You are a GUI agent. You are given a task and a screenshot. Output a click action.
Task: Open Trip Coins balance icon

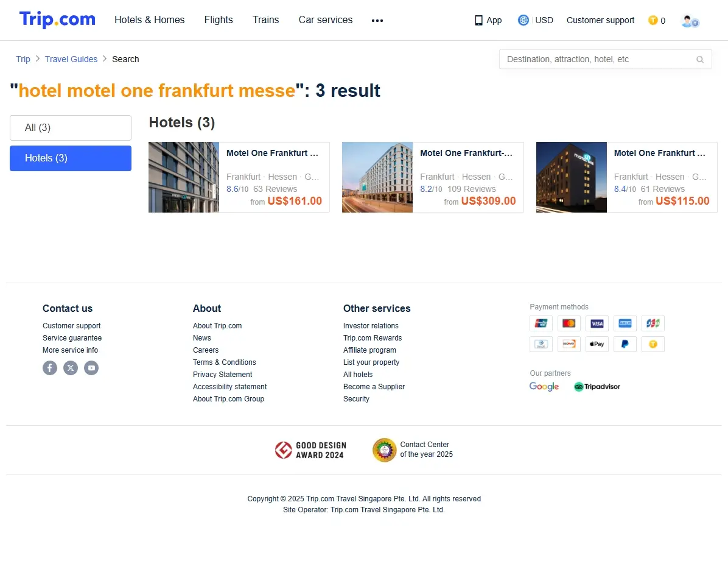[653, 20]
